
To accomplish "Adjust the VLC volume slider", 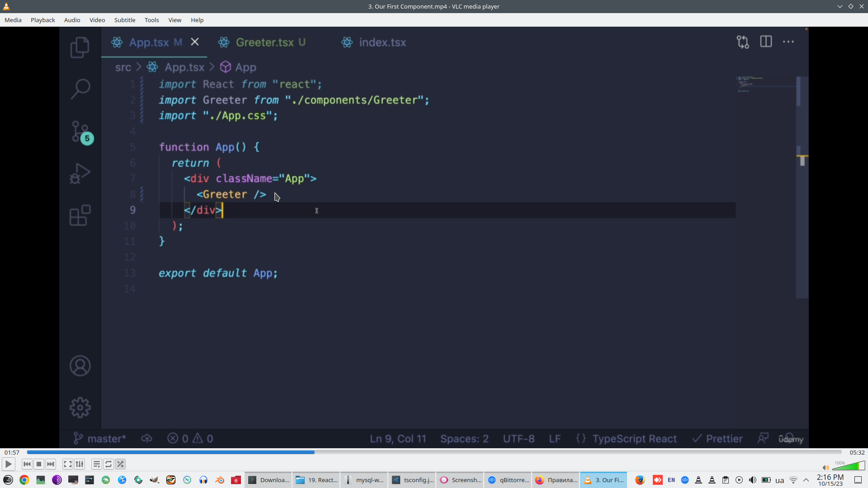I will click(x=849, y=466).
